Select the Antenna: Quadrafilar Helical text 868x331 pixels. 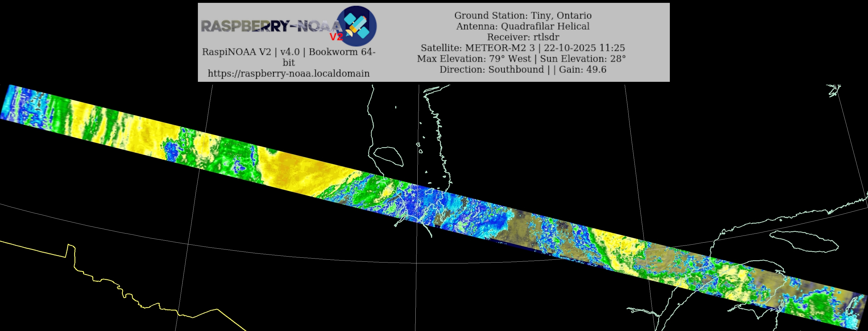click(x=523, y=26)
